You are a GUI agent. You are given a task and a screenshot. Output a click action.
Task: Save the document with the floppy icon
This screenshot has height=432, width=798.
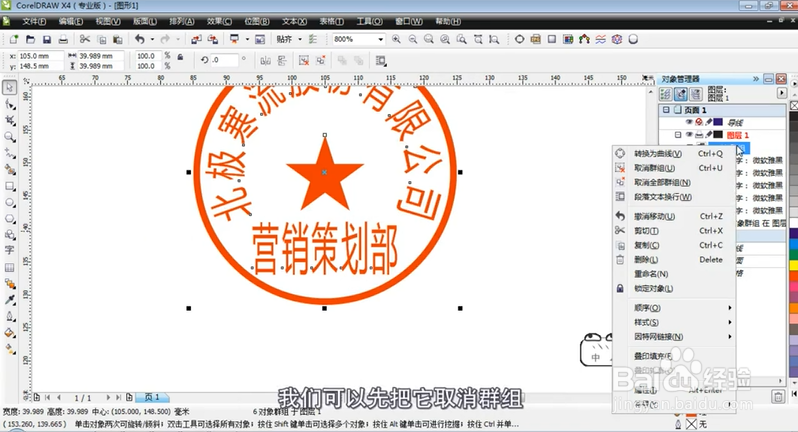(x=47, y=39)
